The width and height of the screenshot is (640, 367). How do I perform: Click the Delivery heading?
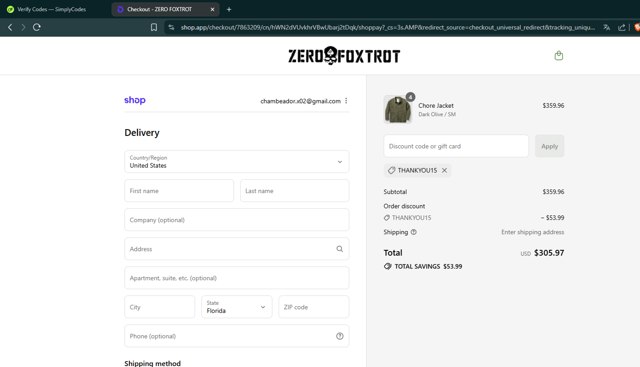(x=142, y=133)
